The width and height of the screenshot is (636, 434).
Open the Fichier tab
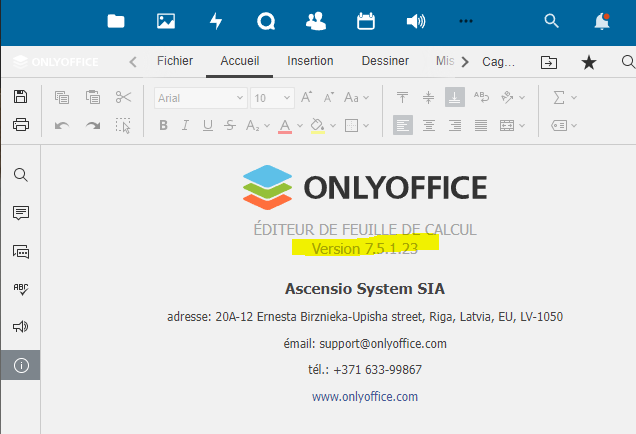pos(175,61)
